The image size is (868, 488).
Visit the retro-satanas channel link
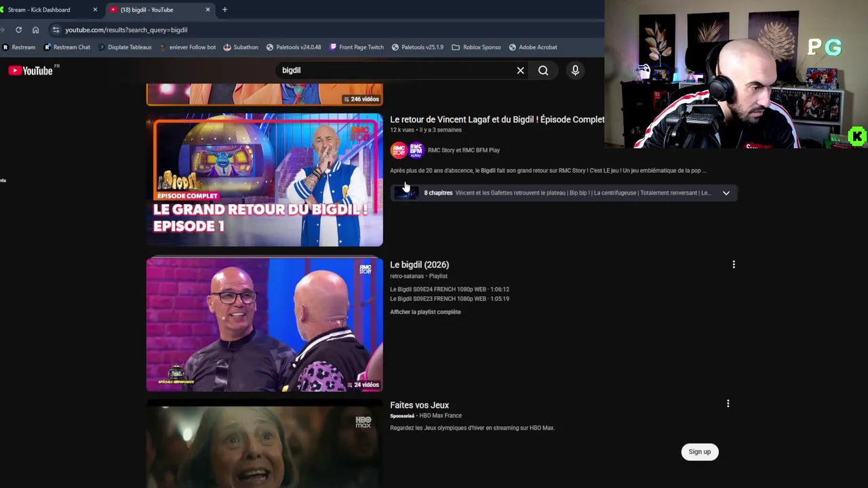(407, 277)
